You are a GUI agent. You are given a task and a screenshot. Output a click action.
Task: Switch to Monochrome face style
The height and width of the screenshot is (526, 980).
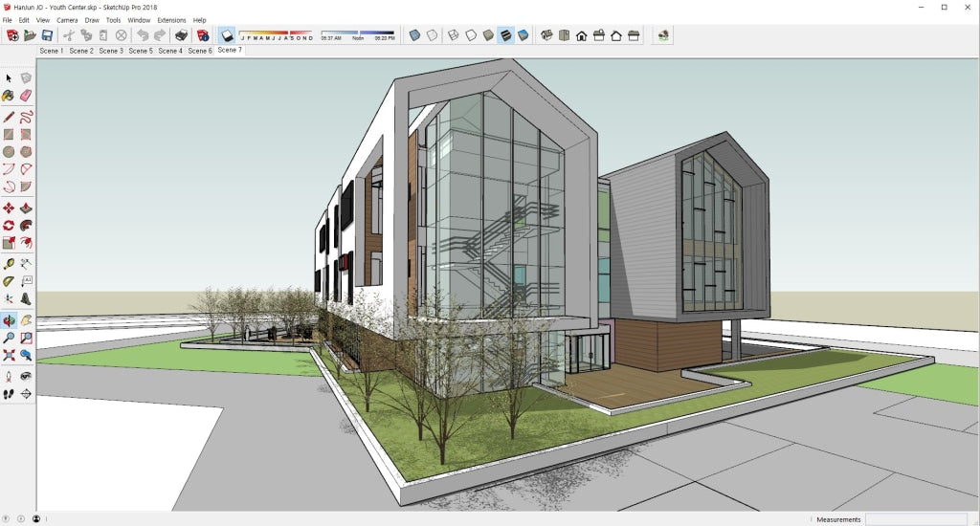tap(523, 35)
